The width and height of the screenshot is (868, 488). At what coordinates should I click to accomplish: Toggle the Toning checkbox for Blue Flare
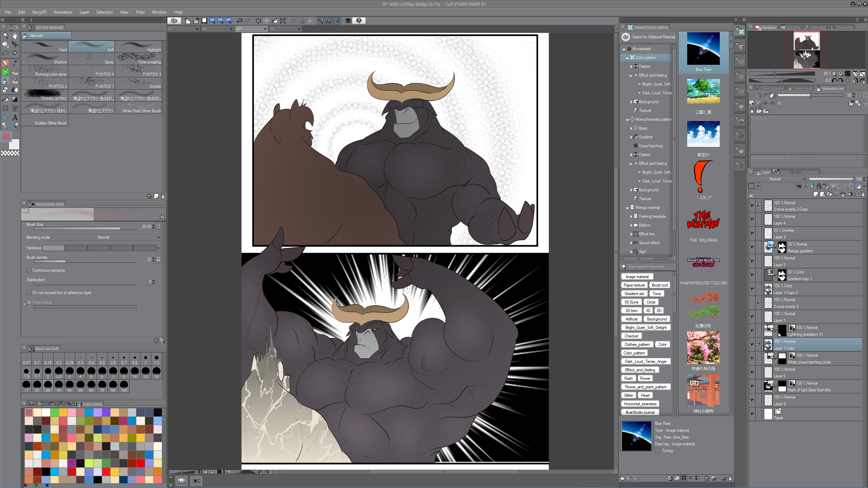point(658,451)
